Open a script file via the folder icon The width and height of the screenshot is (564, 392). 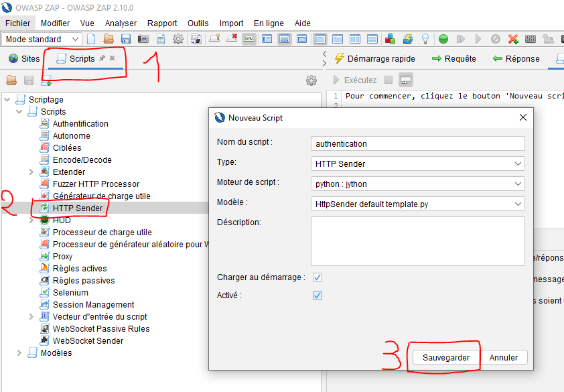(x=11, y=80)
